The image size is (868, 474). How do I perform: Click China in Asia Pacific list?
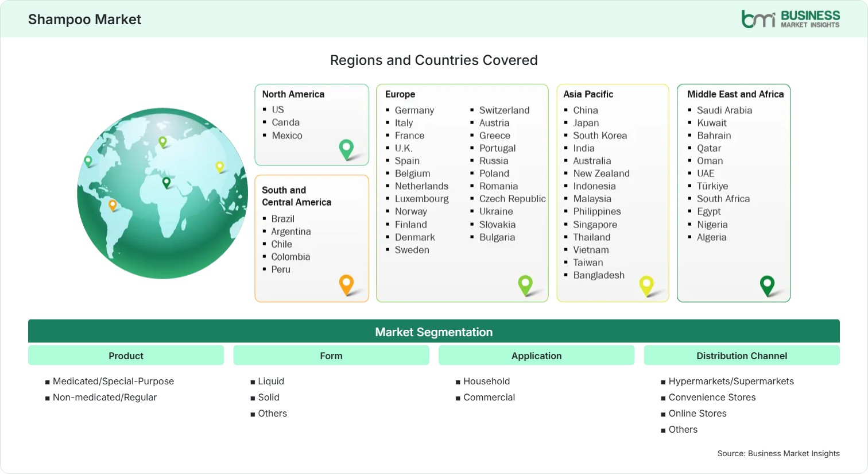coord(586,110)
